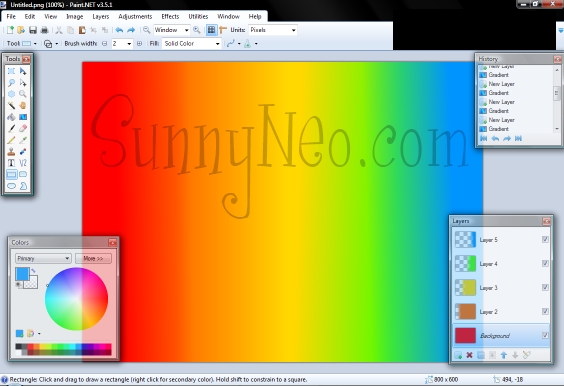Select the Magic Wand tool
This screenshot has width=564, height=386.
click(11, 105)
